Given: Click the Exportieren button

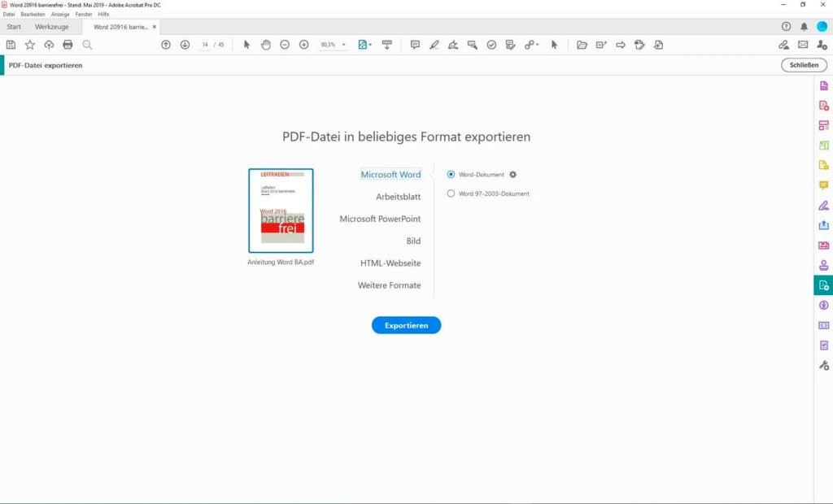Looking at the screenshot, I should click(407, 325).
